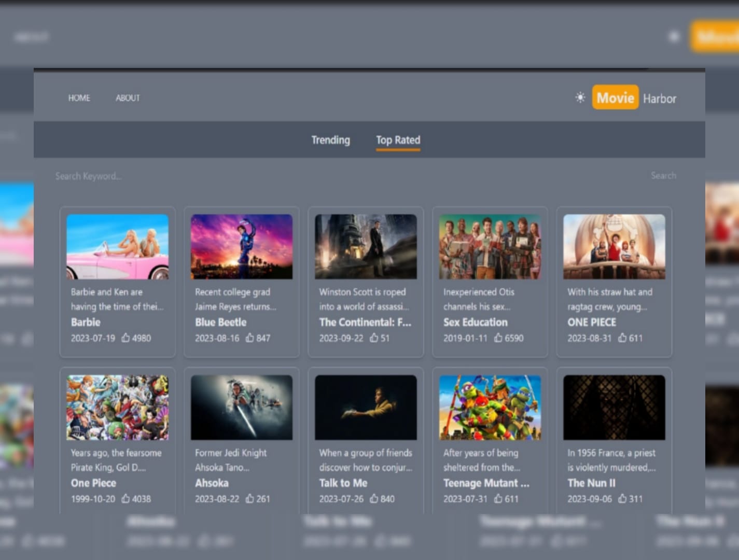Screen dimensions: 739x560
Task: Open the Sex Education poster thumbnail
Action: coord(490,247)
